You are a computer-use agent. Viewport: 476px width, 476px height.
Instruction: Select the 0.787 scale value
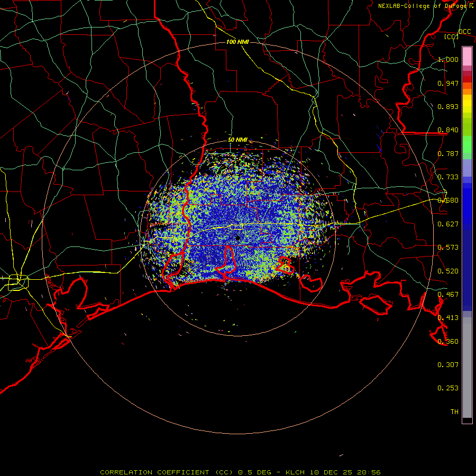[448, 153]
